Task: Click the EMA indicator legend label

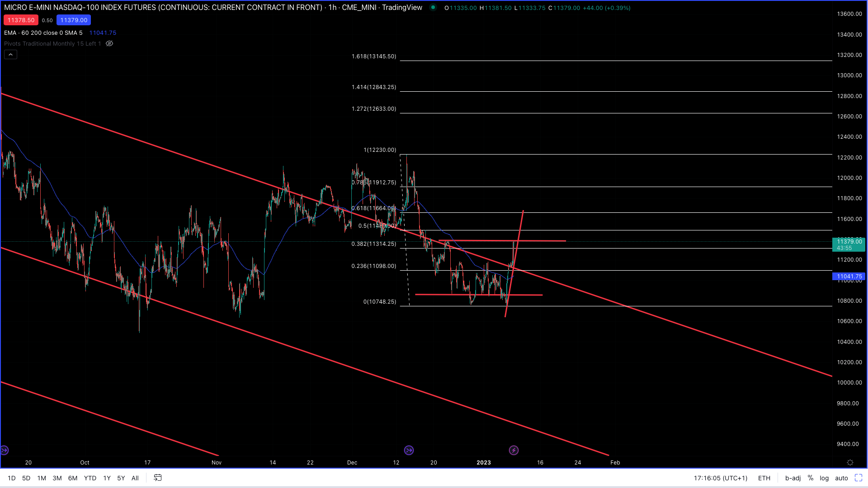Action: click(43, 33)
